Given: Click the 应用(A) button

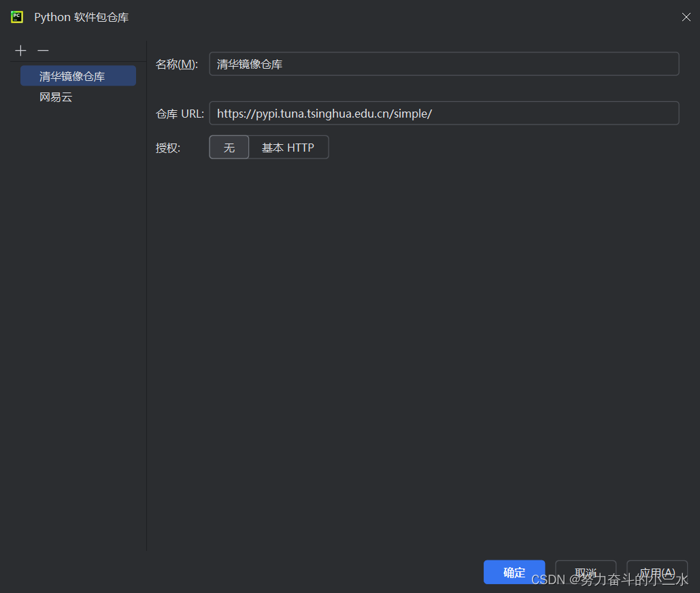Looking at the screenshot, I should [x=656, y=572].
